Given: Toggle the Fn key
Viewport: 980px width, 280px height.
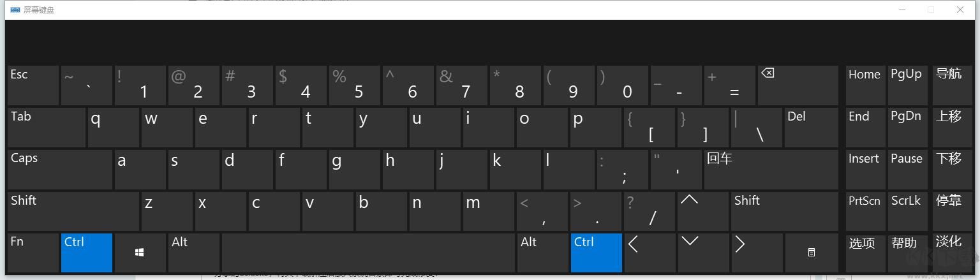Looking at the screenshot, I should 33,253.
